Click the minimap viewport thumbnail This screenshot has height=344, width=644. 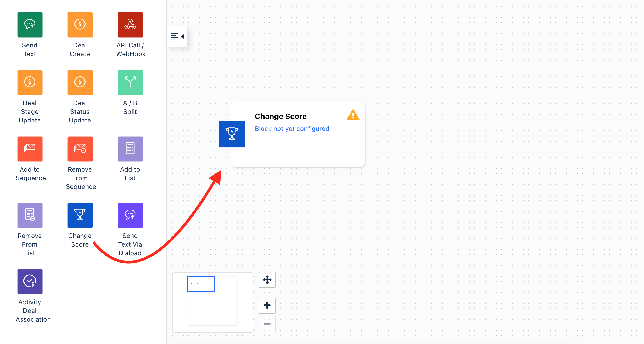201,284
